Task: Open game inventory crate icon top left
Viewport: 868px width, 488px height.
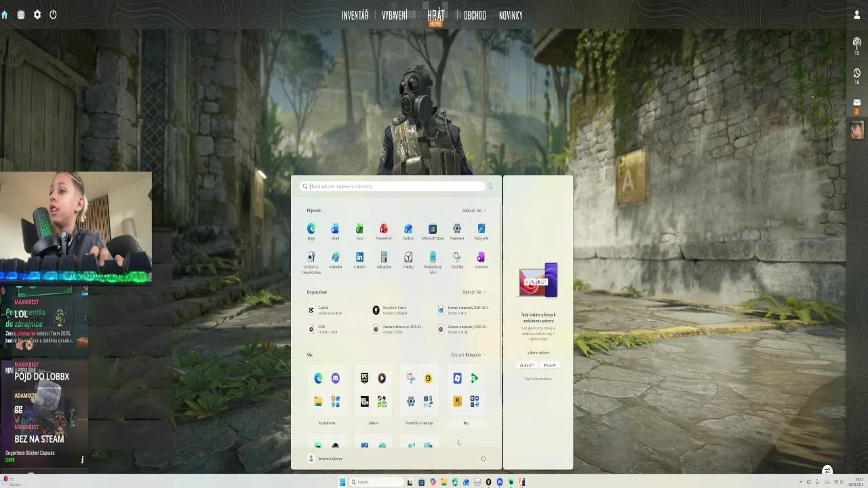Action: (x=21, y=14)
